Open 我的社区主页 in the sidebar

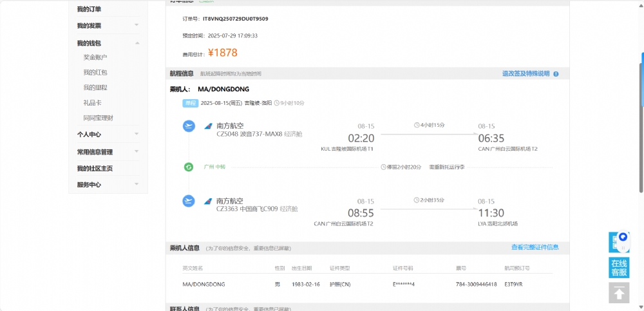[x=95, y=169]
